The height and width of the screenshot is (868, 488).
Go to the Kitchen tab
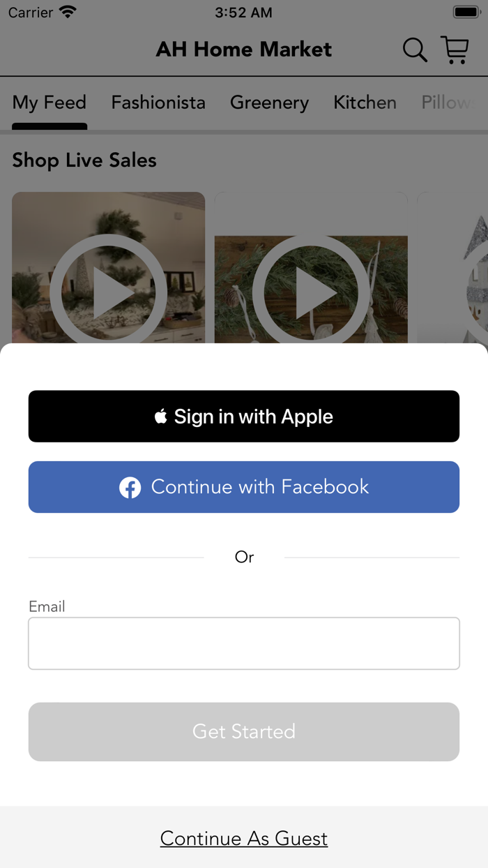click(x=365, y=103)
